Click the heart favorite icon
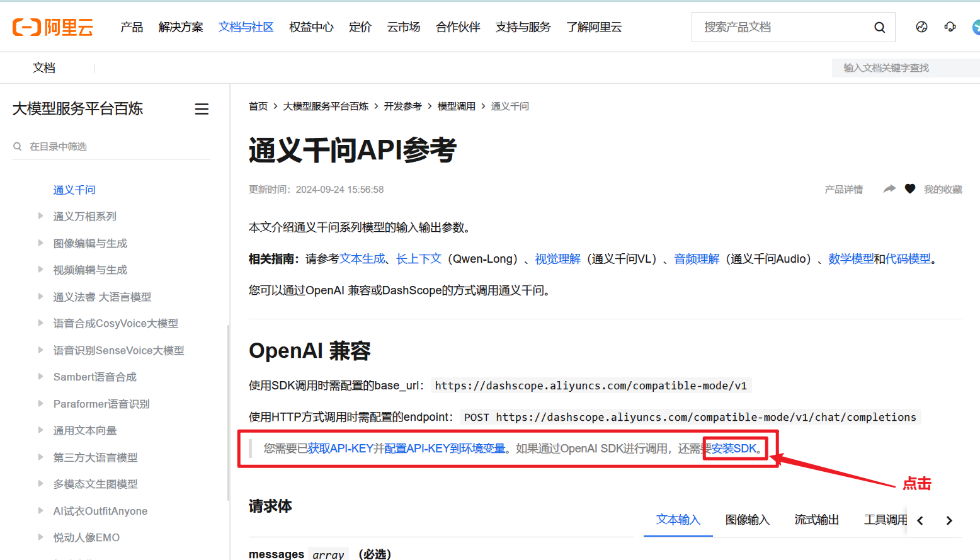980x560 pixels. [910, 189]
